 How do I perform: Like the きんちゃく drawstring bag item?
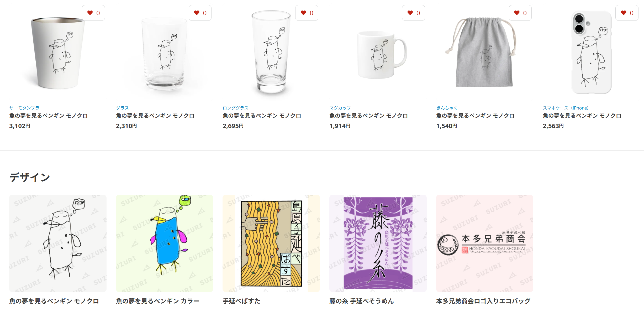(520, 13)
